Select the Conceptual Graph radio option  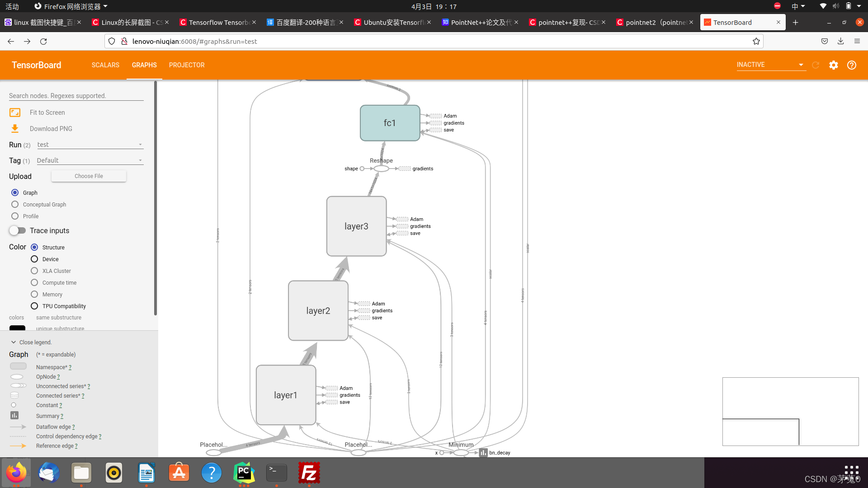pos(15,204)
